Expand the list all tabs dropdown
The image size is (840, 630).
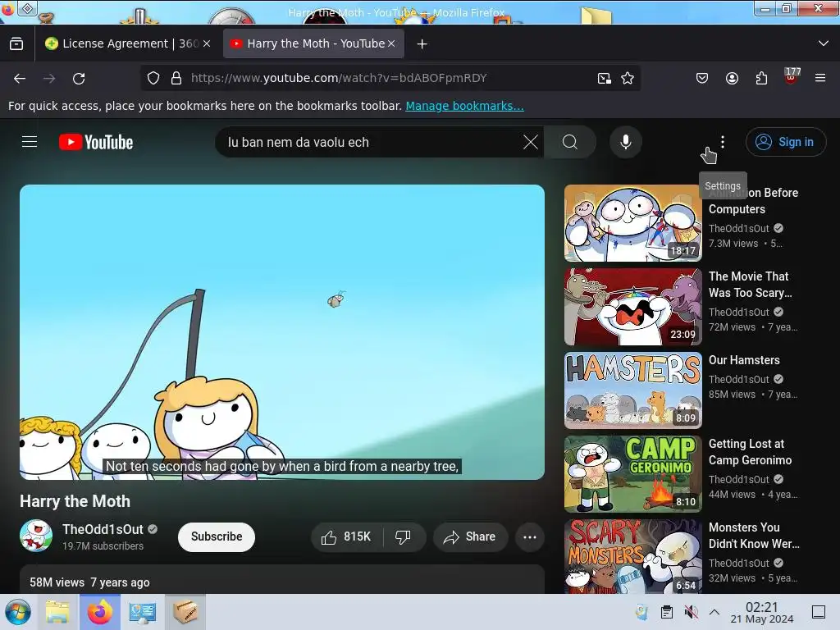824,43
